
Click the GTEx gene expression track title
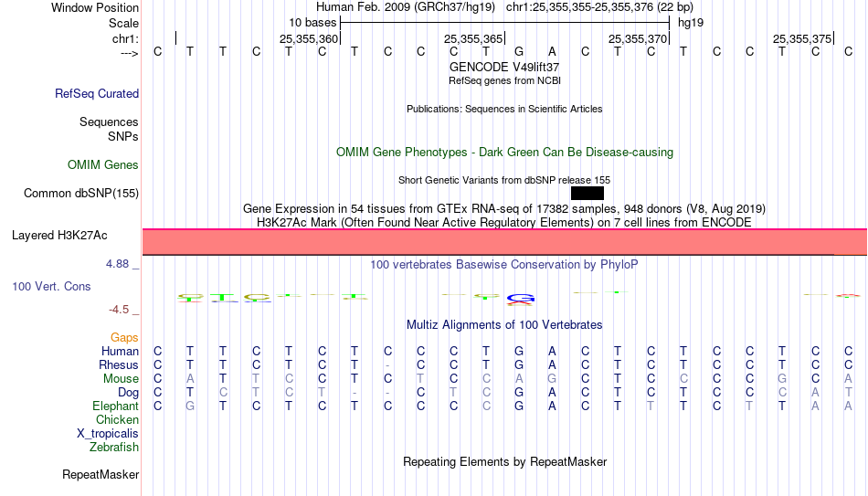point(504,208)
